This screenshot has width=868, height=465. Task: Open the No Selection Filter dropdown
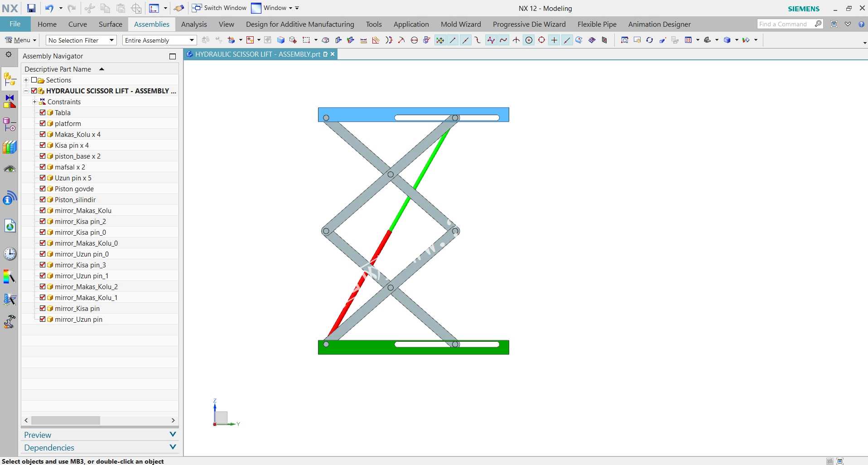[82, 40]
